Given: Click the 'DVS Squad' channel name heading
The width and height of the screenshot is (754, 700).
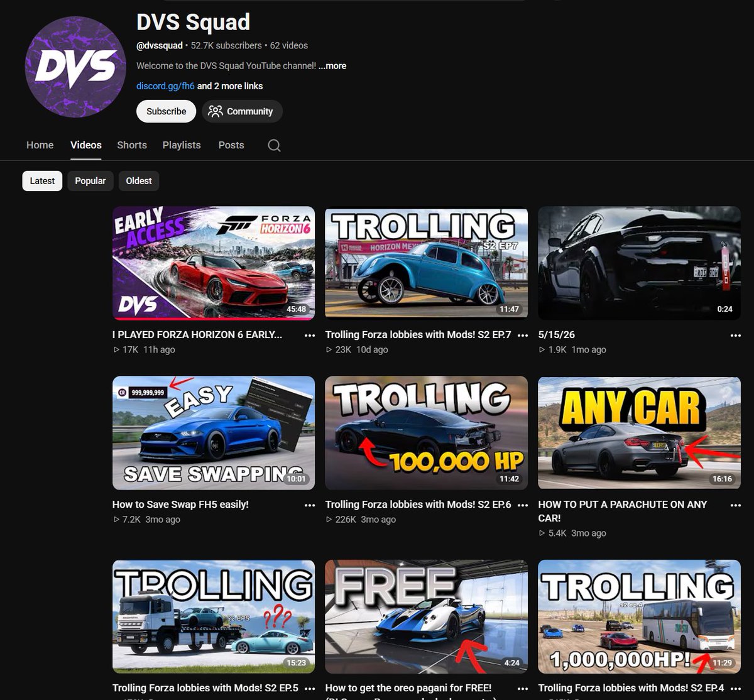Looking at the screenshot, I should click(194, 22).
